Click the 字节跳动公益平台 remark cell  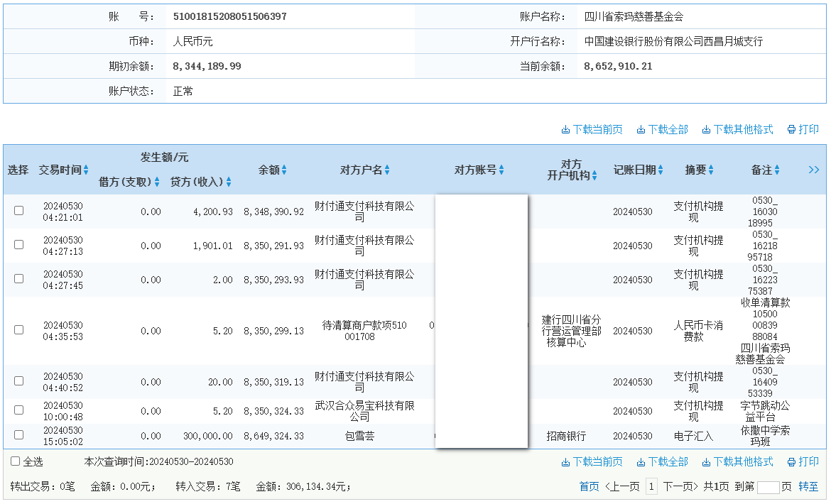point(765,411)
